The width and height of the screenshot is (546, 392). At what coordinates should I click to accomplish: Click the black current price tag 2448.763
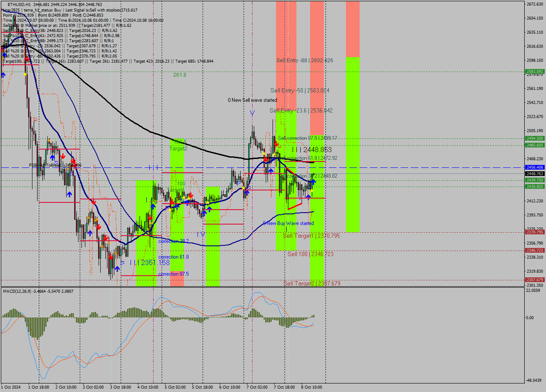click(x=534, y=173)
